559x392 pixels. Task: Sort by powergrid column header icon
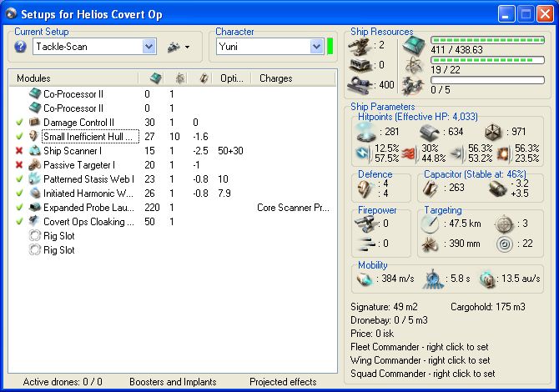pos(180,78)
